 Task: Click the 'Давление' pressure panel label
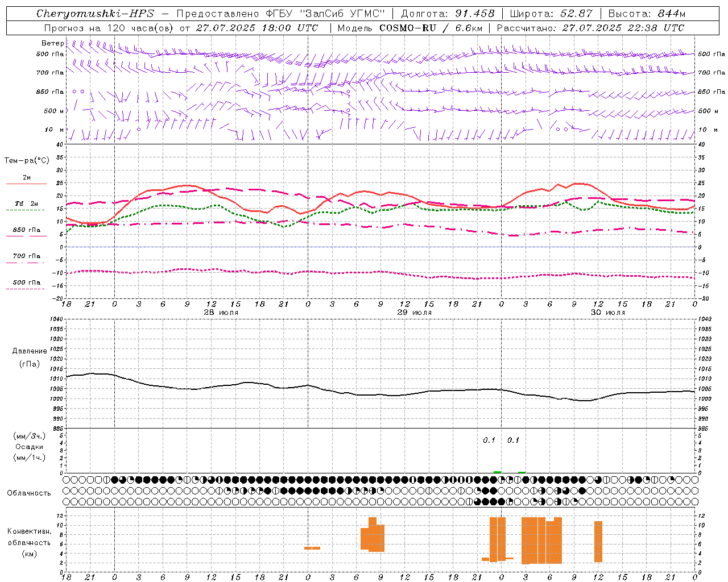pyautogui.click(x=30, y=351)
